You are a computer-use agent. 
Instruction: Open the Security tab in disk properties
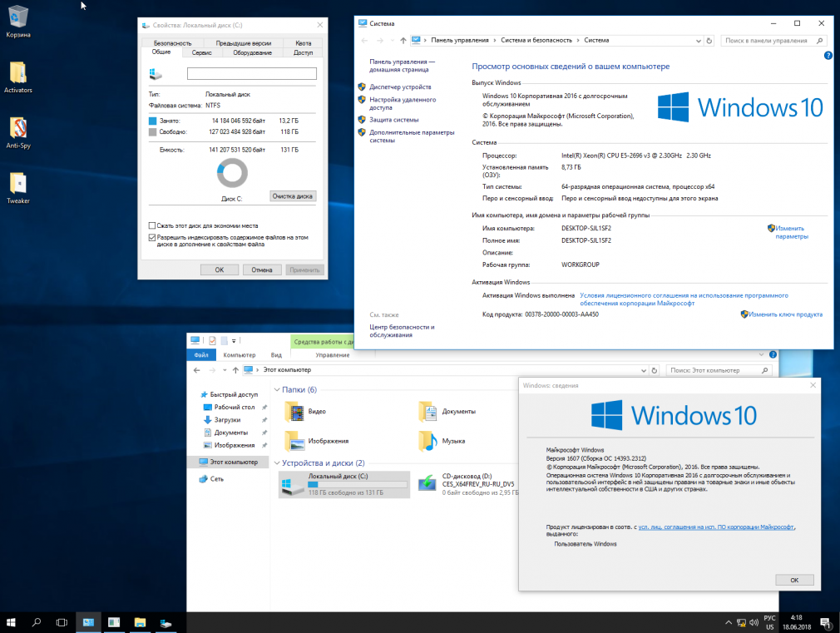coord(172,43)
